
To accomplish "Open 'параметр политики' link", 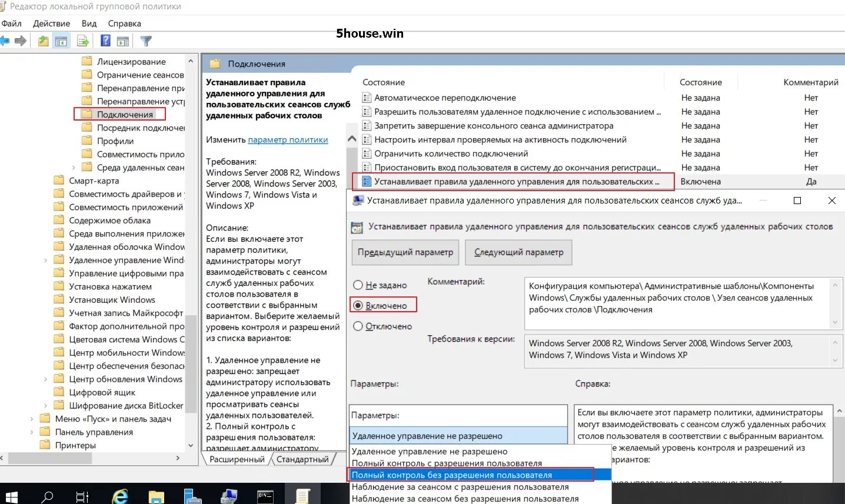I will [288, 139].
